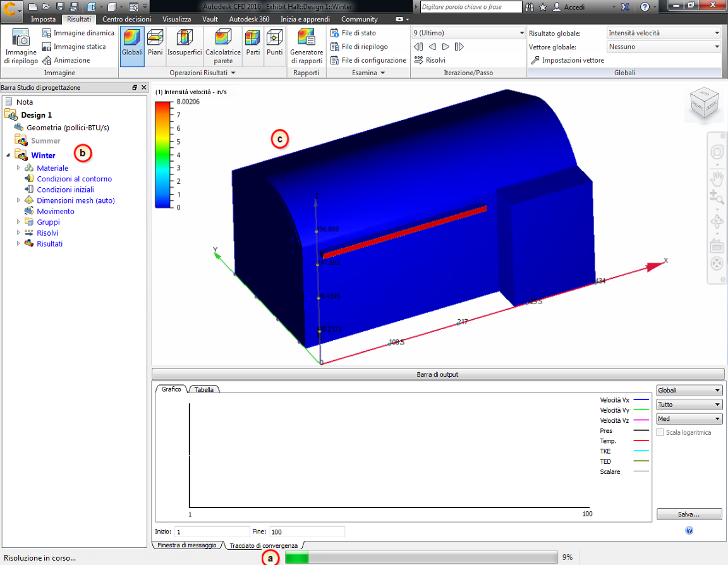Viewport: 728px width, 565px height.
Task: Select the Piani results tool
Action: tap(155, 46)
